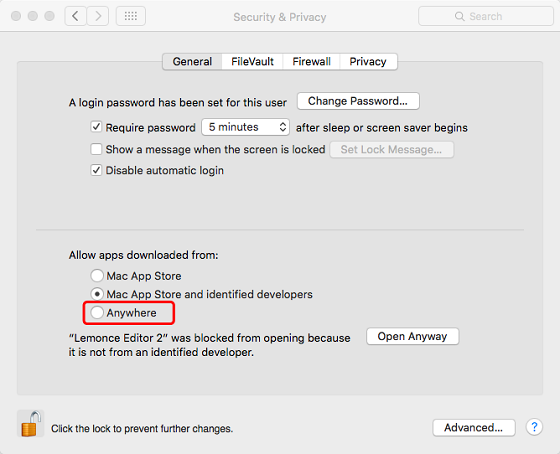Select the Anywhere radio button
Screen dimensions: 560x454
[x=97, y=313]
